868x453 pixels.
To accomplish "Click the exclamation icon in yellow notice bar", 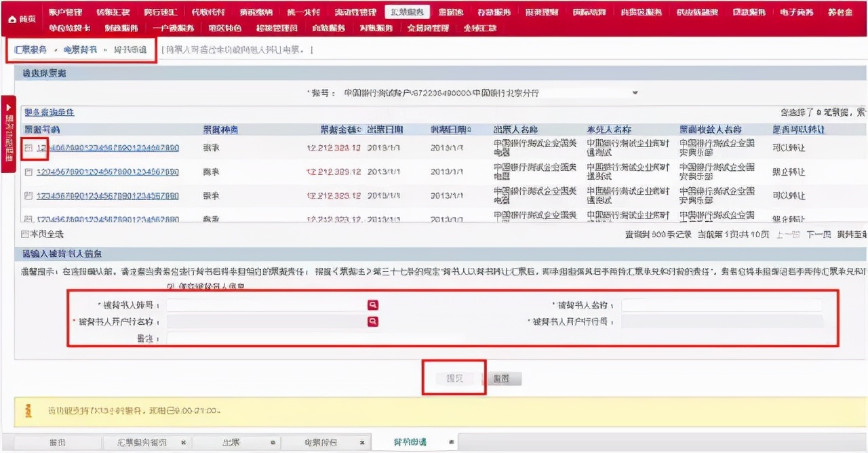I will (26, 410).
